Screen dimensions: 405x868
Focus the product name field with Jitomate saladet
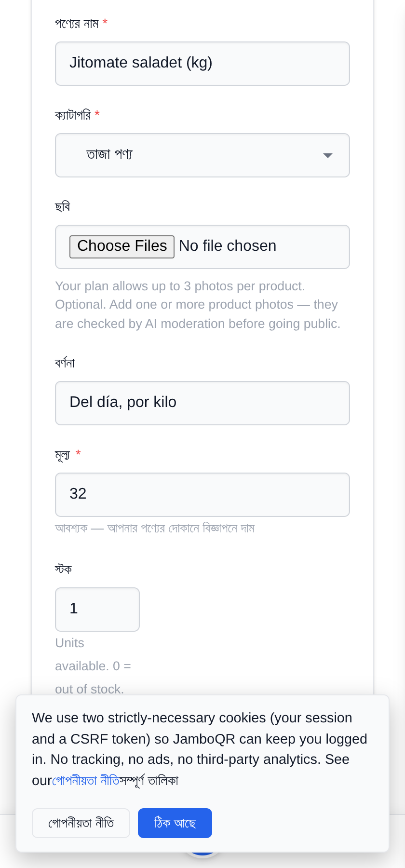(x=202, y=64)
